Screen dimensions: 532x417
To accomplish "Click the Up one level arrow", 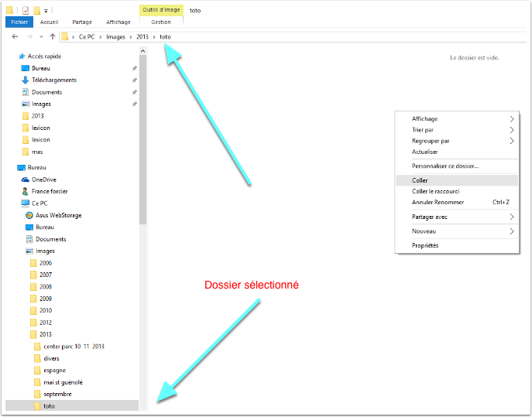I will tap(53, 36).
